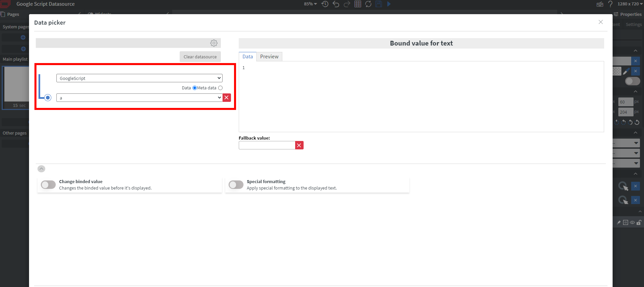Click the transparent checkerboard color swatch
644x287 pixels.
[x=617, y=71]
